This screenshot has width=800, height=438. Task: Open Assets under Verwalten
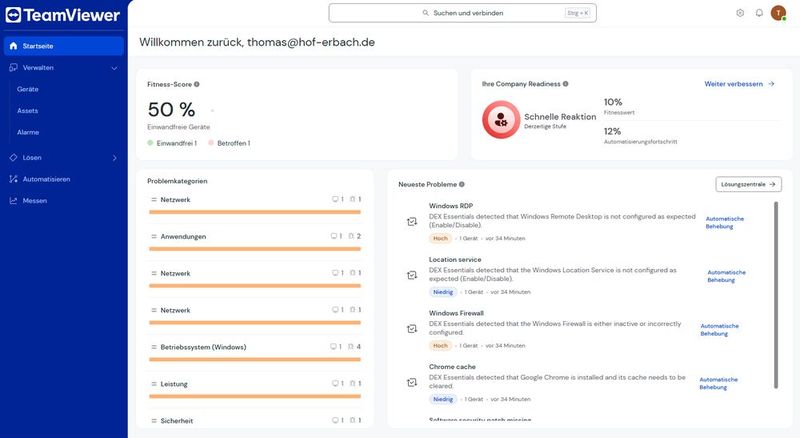pos(27,111)
